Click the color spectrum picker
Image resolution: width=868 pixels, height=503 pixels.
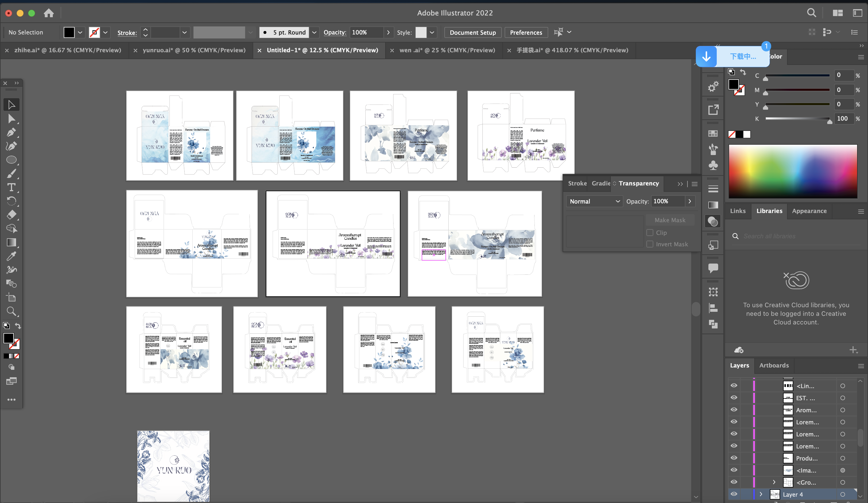click(793, 171)
